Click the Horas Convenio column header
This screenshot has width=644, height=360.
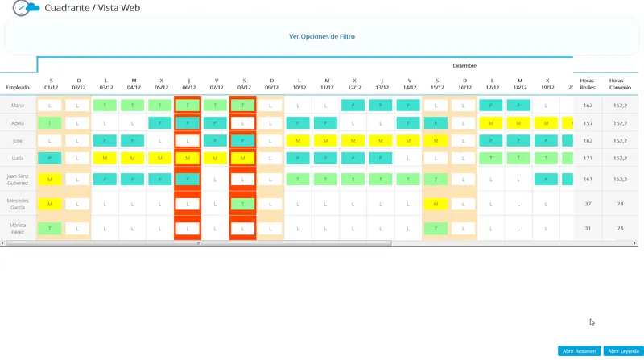[620, 84]
